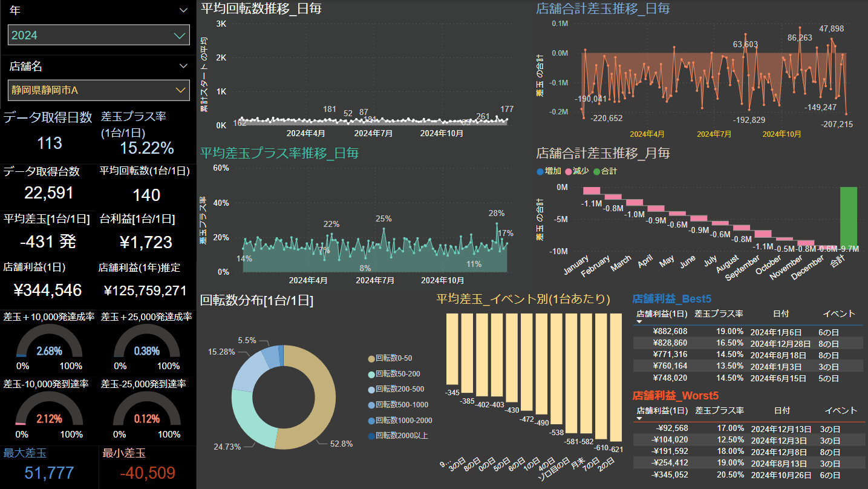868x489 pixels.
Task: Sort Best5 table by 差玉プラス率 column
Action: (x=719, y=314)
